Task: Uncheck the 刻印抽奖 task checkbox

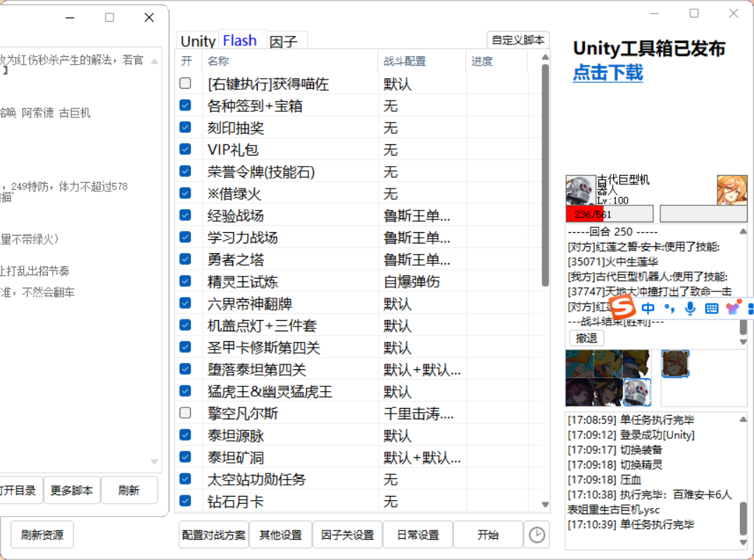Action: pos(185,127)
